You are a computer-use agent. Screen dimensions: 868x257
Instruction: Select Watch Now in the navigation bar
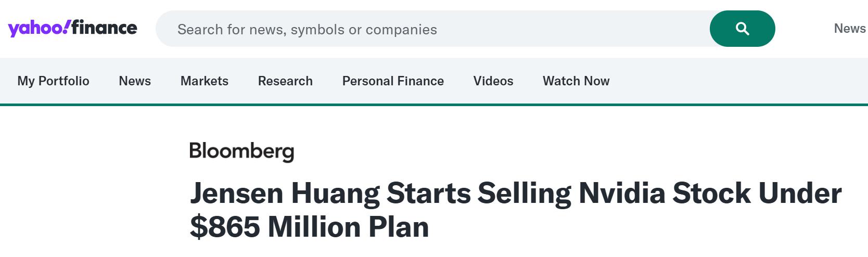576,81
